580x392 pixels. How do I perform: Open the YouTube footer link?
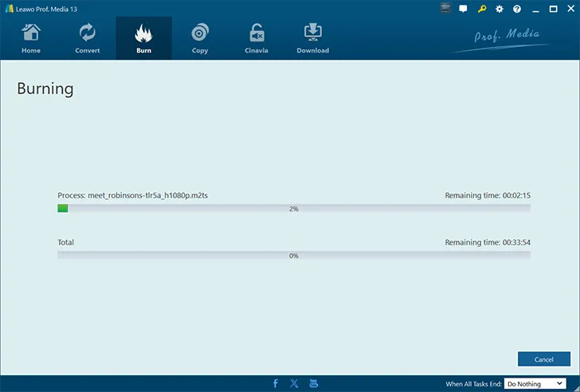[x=313, y=383]
